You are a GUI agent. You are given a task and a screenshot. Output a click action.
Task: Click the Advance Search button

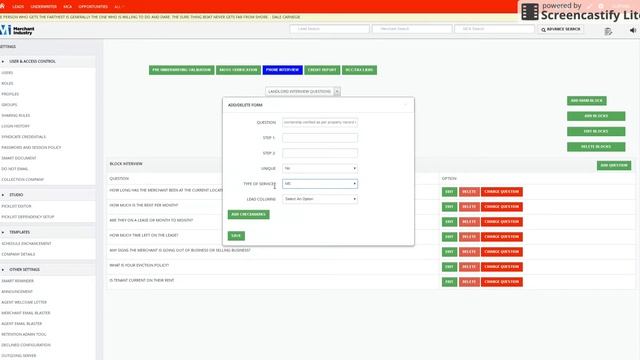(561, 29)
